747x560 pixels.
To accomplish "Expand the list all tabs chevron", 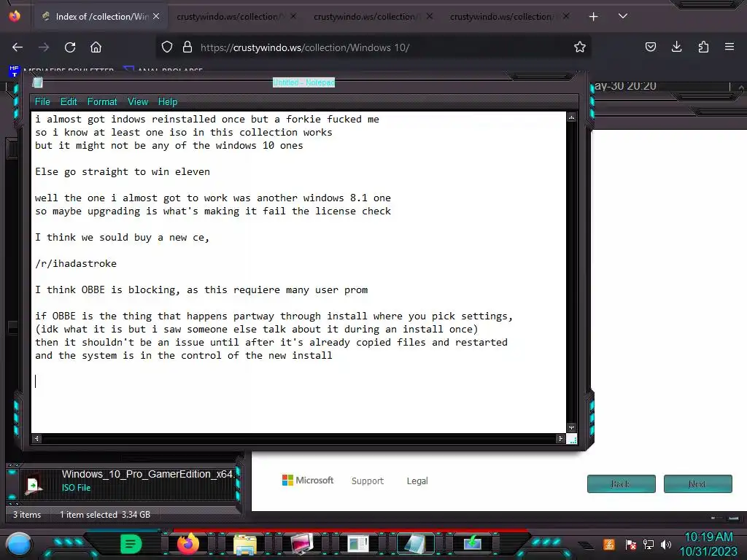I will tap(623, 16).
